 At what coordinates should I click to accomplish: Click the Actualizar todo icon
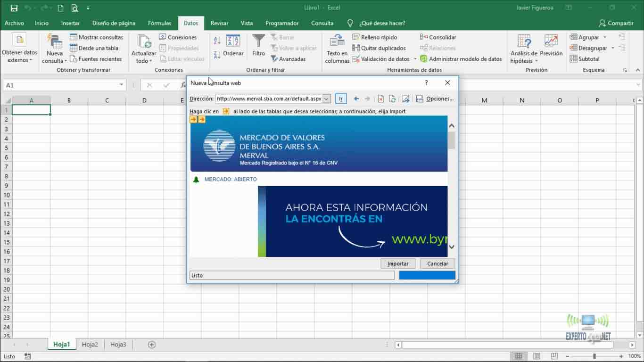point(143,41)
